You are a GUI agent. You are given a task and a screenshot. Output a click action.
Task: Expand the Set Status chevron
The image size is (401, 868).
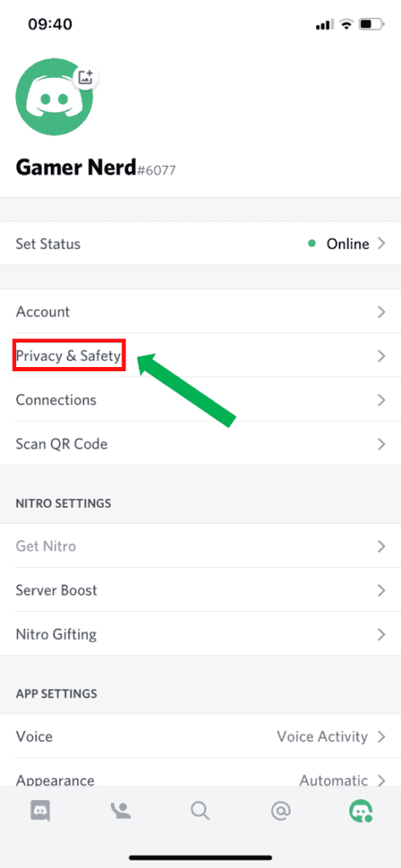pos(381,243)
